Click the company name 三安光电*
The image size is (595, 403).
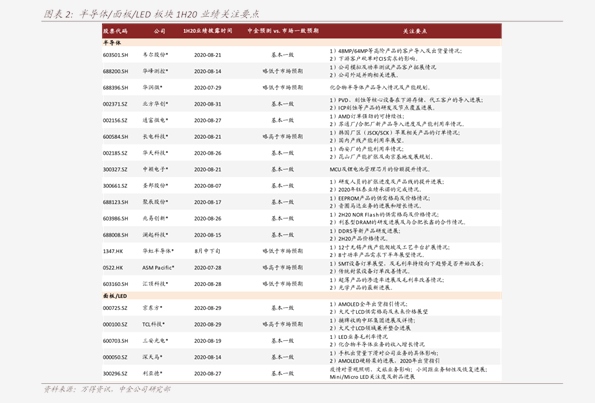[x=156, y=340]
